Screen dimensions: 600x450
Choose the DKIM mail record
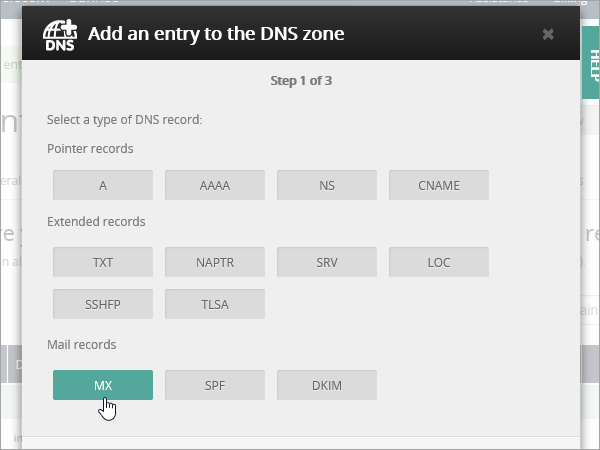[x=327, y=385]
